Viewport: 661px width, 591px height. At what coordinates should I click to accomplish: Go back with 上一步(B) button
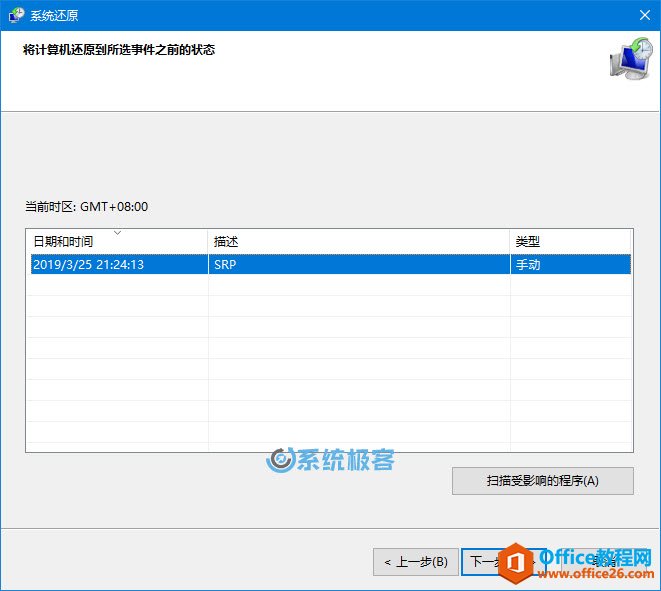(416, 562)
